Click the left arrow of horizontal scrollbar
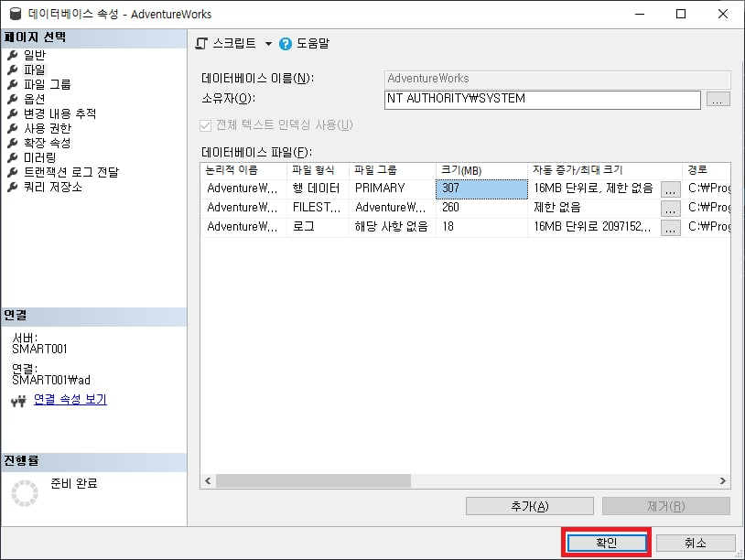The width and height of the screenshot is (745, 560). [x=208, y=480]
